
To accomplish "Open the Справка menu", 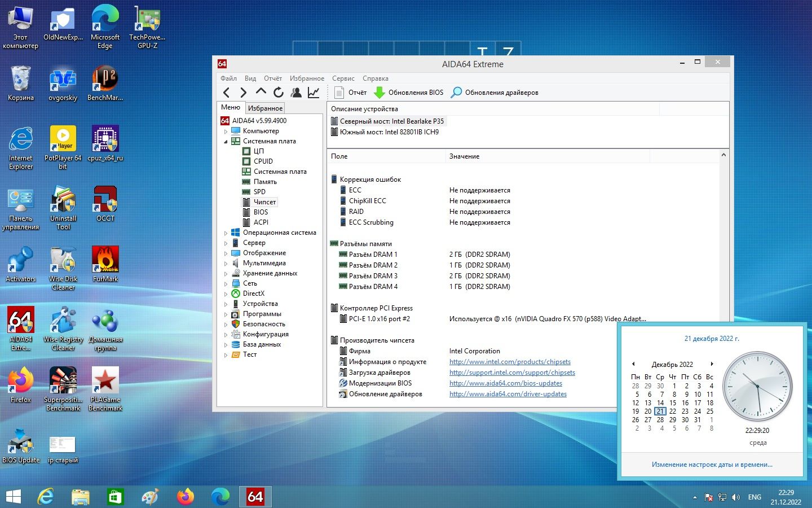I will pyautogui.click(x=376, y=78).
